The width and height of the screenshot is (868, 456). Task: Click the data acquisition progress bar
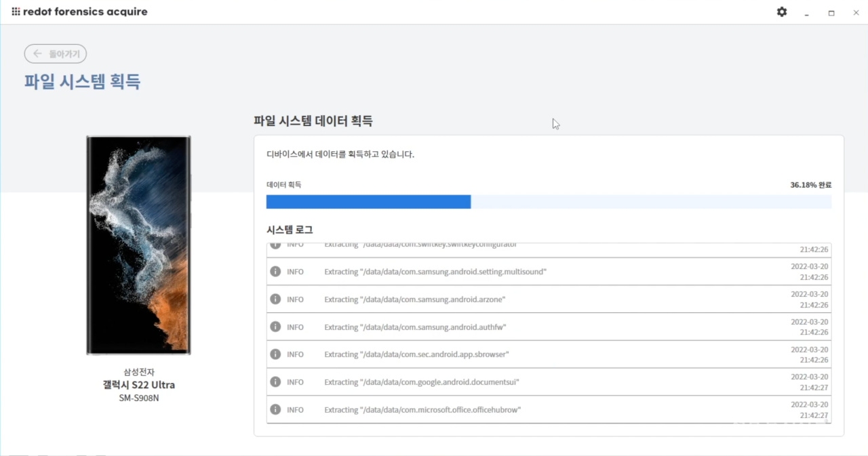pos(549,201)
